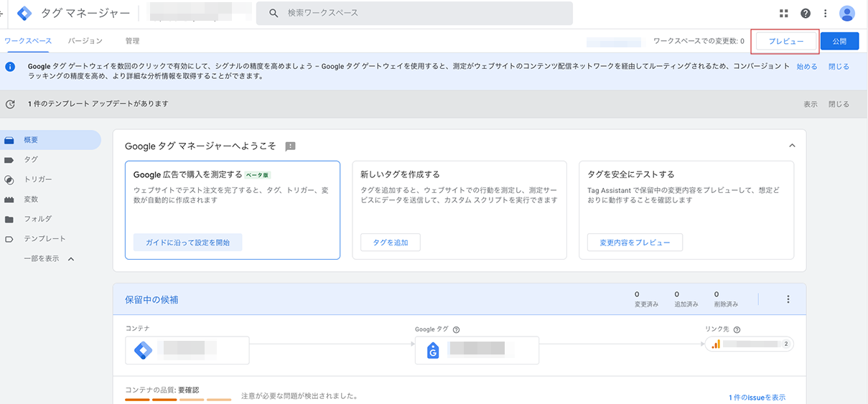Click タグを追加 button
868x404 pixels.
[x=391, y=243]
